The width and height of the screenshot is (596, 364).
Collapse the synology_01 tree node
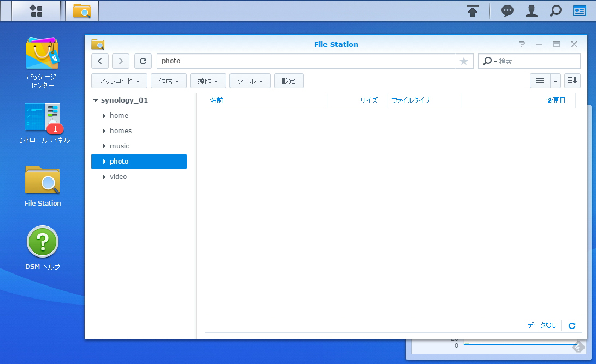click(96, 100)
